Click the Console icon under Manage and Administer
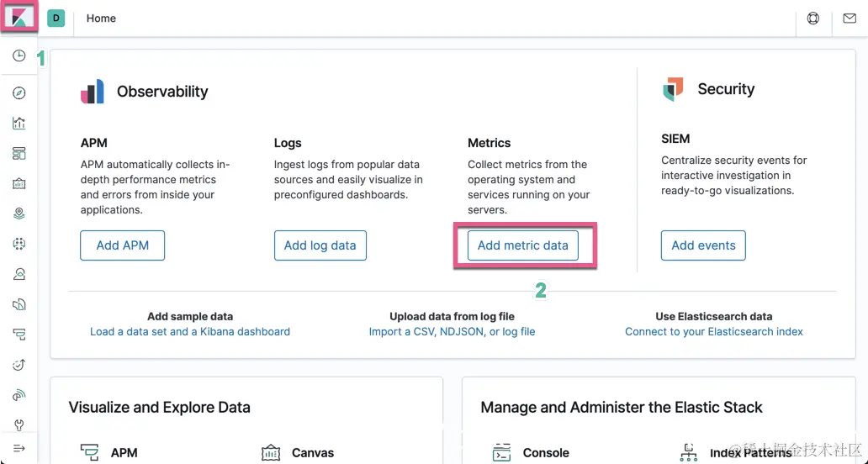This screenshot has width=868, height=464. tap(501, 452)
